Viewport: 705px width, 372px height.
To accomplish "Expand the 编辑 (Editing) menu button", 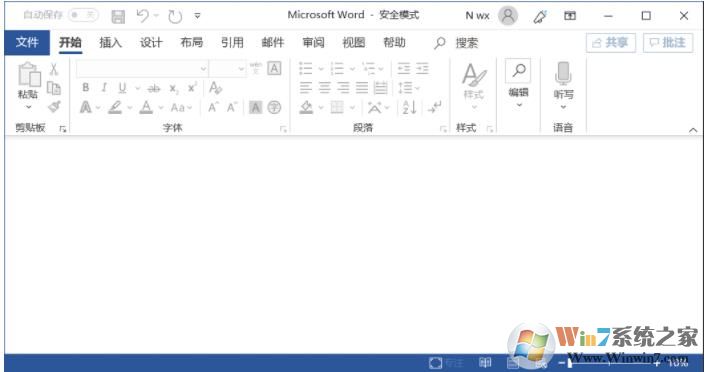I will (518, 84).
